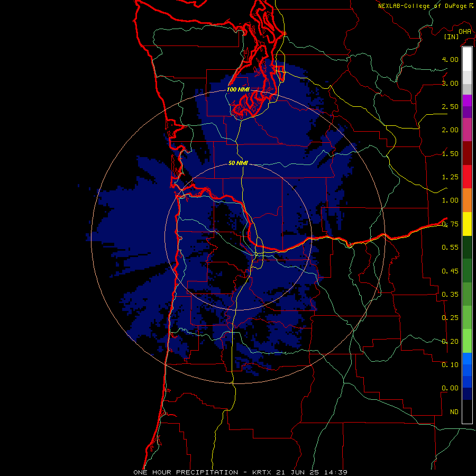476x476 pixels.
Task: Click the [IN] units label
Action: click(451, 36)
